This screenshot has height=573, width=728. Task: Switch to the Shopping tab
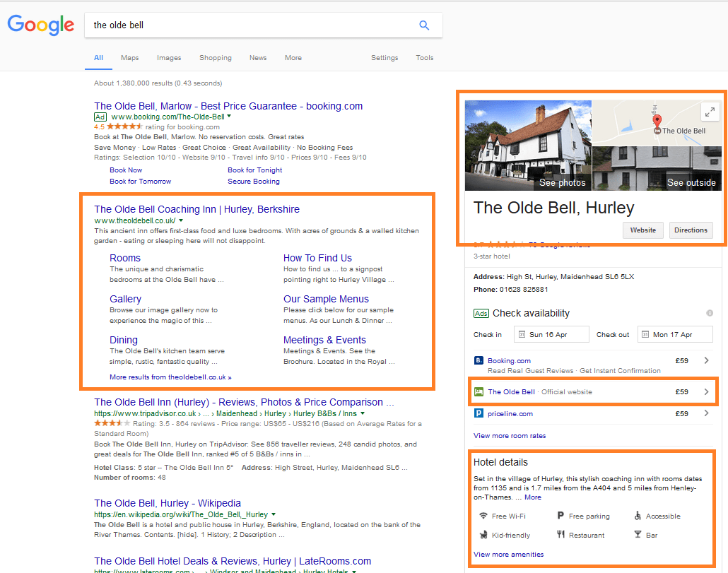[216, 57]
